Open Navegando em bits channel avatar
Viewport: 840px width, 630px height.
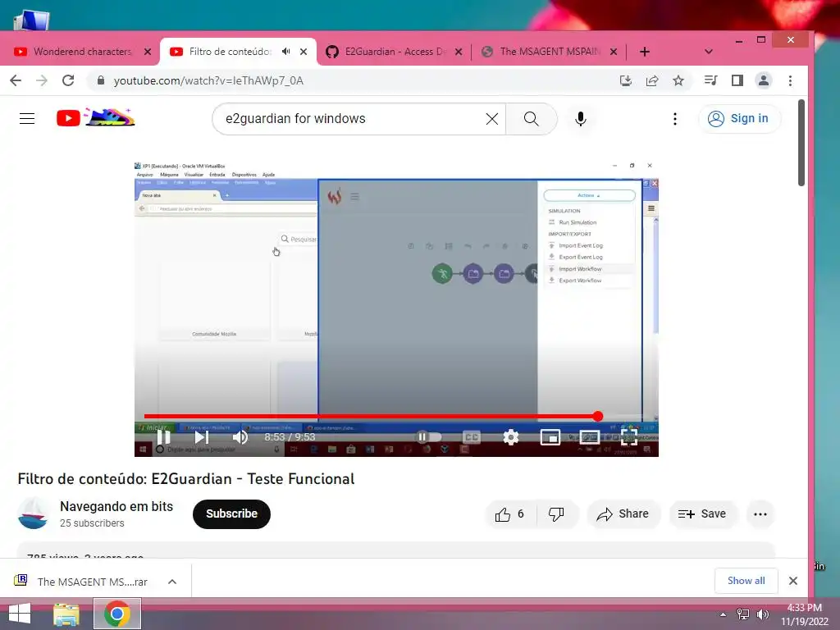pos(33,514)
